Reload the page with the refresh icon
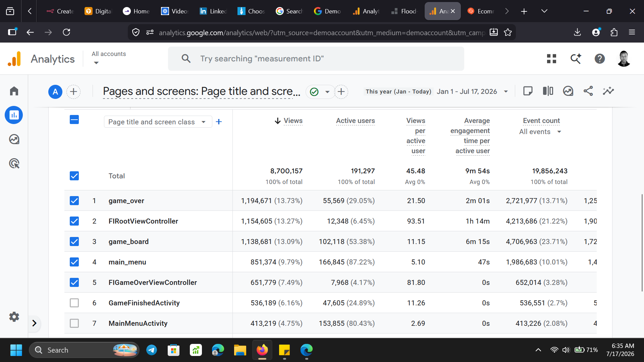This screenshot has height=362, width=644. tap(66, 32)
